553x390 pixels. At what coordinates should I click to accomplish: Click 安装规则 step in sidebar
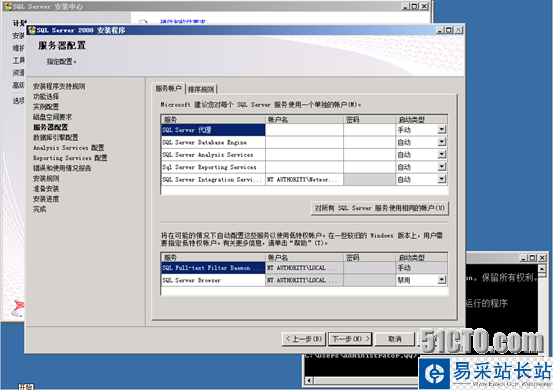pyautogui.click(x=46, y=178)
